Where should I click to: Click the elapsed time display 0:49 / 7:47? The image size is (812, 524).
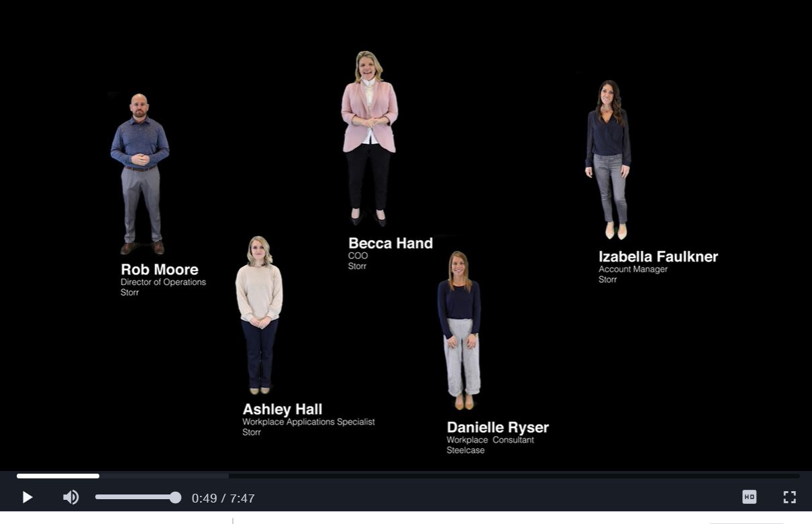click(223, 498)
